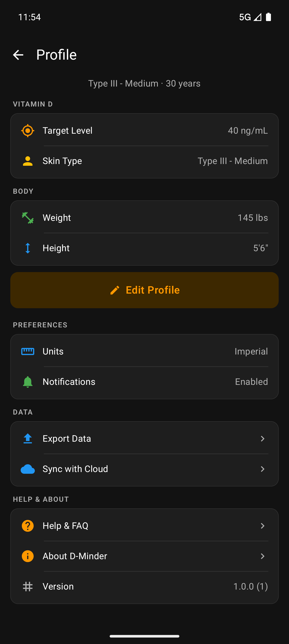289x644 pixels.
Task: Select the Skin Type row value
Action: (232, 161)
